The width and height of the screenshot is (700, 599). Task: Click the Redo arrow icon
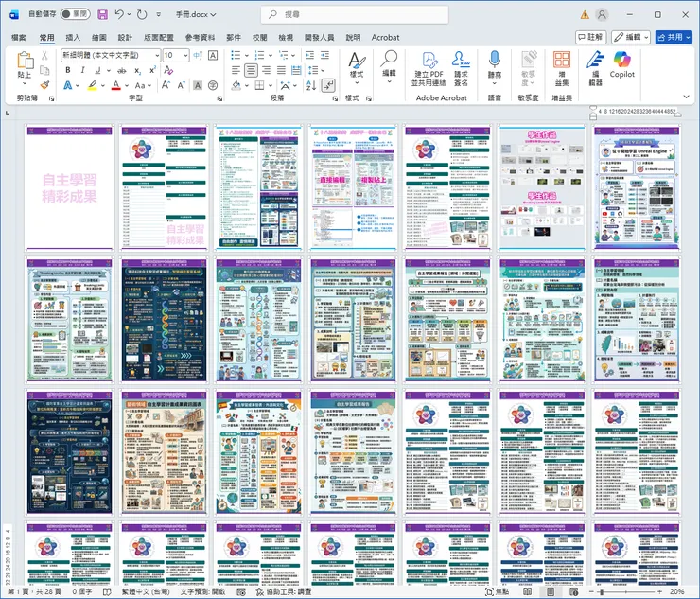(x=142, y=15)
